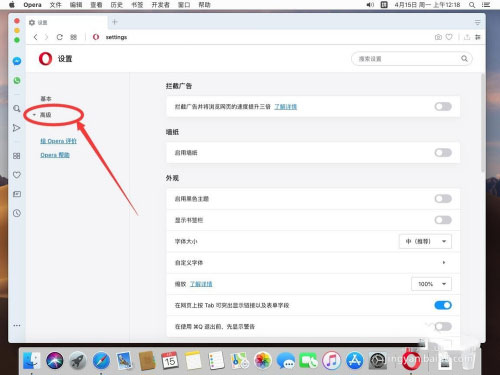Viewport: 500px width, 375px height.
Task: Open Safari from the Dock
Action: pyautogui.click(x=101, y=360)
